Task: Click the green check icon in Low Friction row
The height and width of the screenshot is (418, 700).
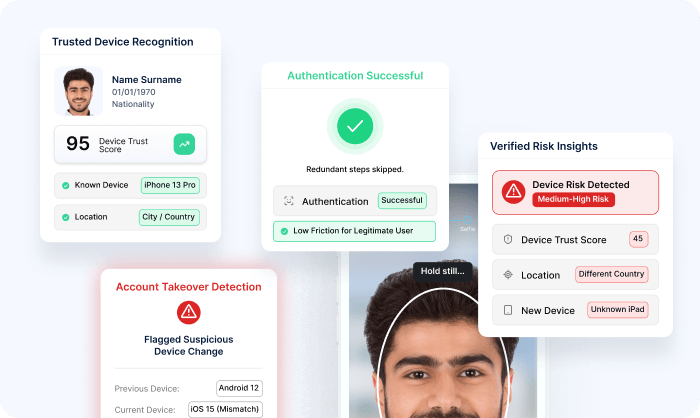Action: 284,231
